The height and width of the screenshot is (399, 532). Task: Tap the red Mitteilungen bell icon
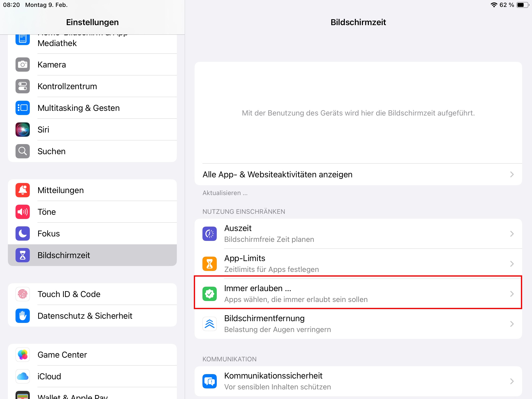point(23,190)
